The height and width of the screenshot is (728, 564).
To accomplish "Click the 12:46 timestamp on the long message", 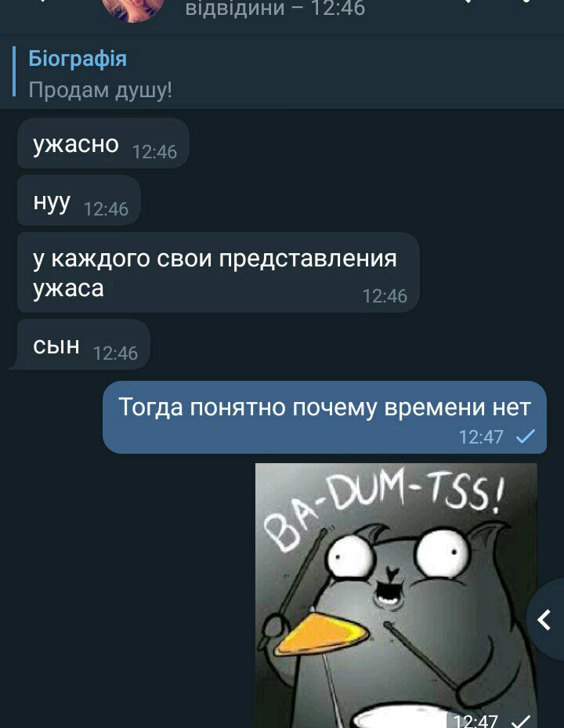I will tap(385, 295).
